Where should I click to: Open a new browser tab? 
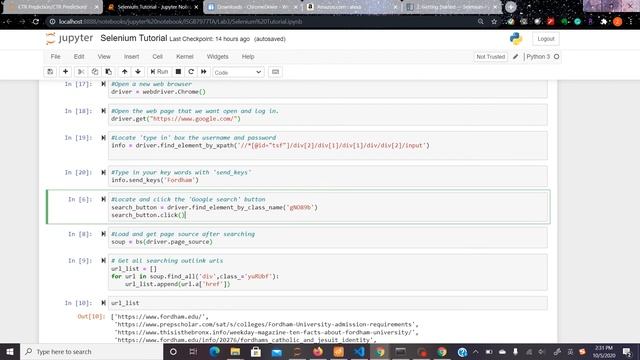511,7
